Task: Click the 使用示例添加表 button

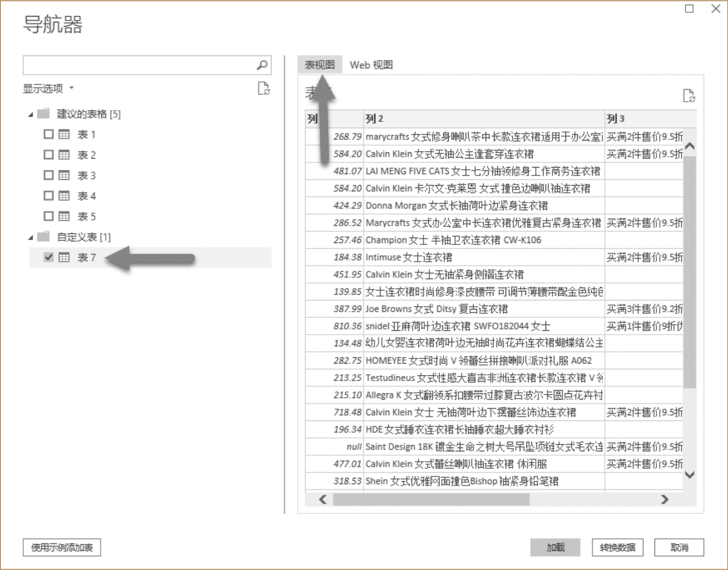Action: [x=62, y=547]
